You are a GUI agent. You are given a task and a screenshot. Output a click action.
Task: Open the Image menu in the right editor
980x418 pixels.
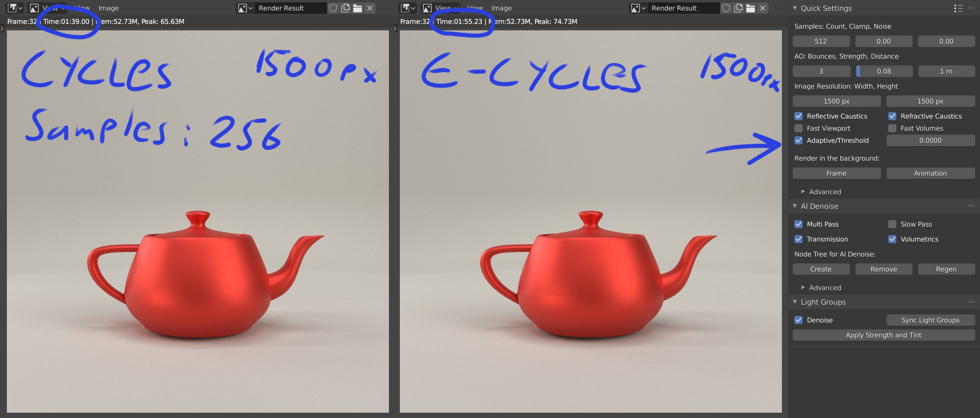click(x=501, y=8)
